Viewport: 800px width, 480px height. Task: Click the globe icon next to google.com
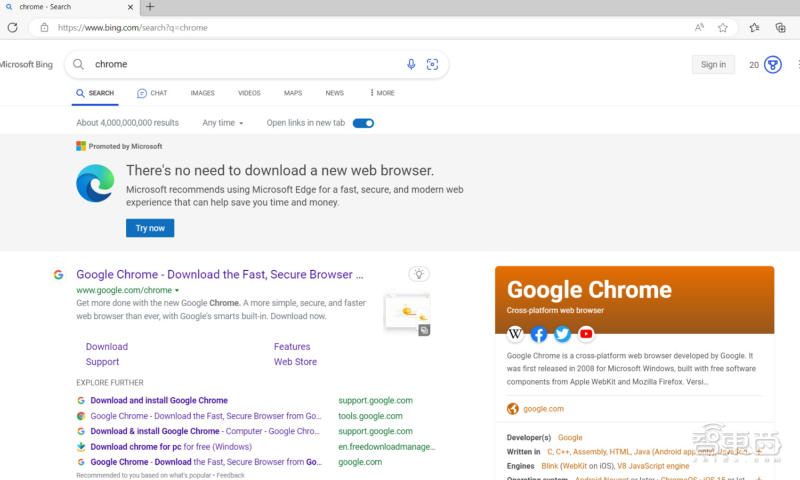[x=513, y=409]
